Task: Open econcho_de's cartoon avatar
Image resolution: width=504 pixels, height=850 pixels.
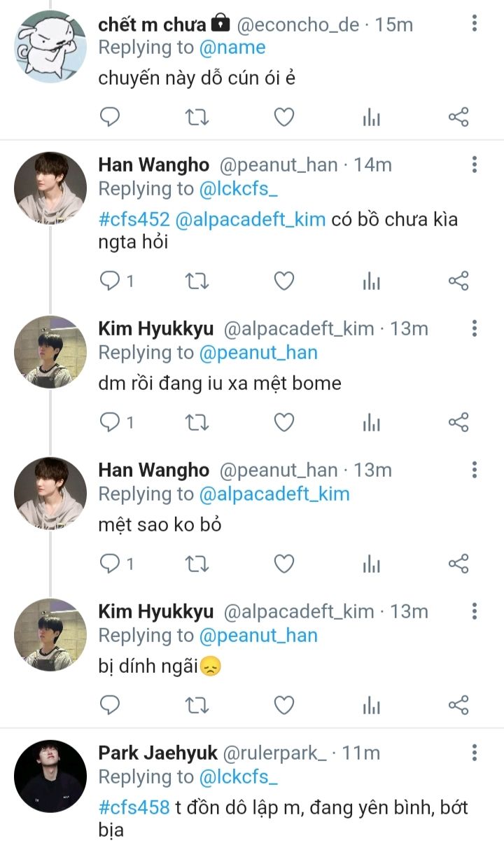Action: point(50,47)
